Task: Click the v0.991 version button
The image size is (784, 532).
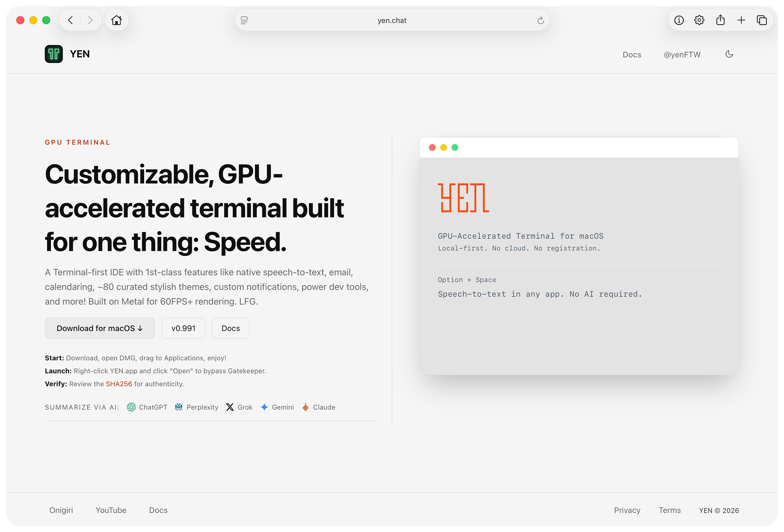Action: (x=183, y=328)
